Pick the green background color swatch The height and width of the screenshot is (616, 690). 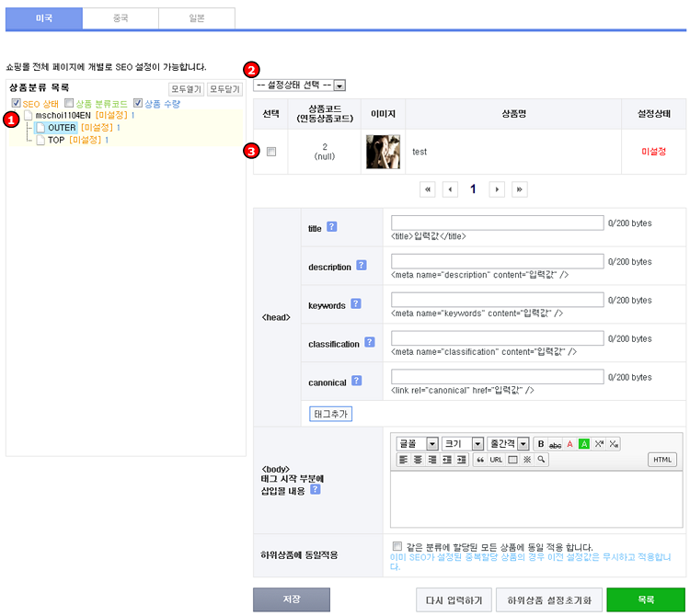pos(584,444)
